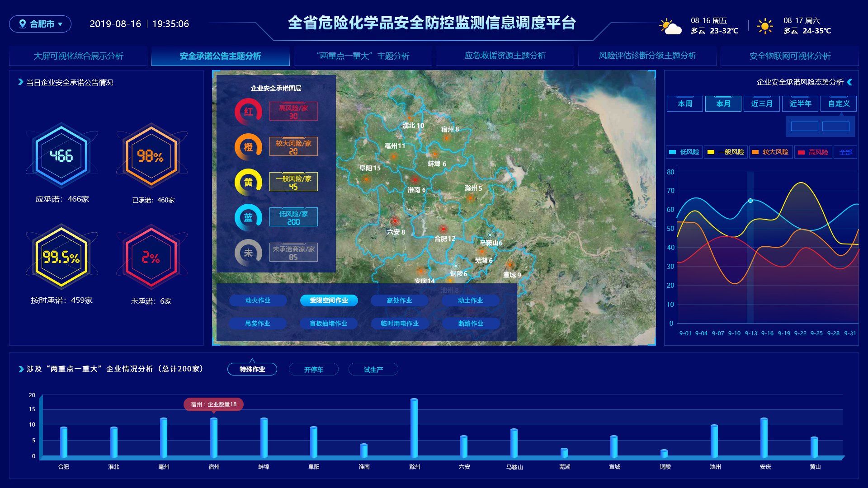The image size is (868, 488).
Task: Click the 宣城 9 map marker
Action: point(510,265)
